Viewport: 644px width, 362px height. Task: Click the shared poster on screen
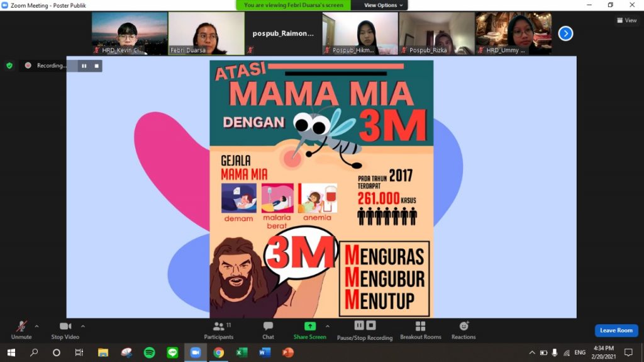click(321, 189)
